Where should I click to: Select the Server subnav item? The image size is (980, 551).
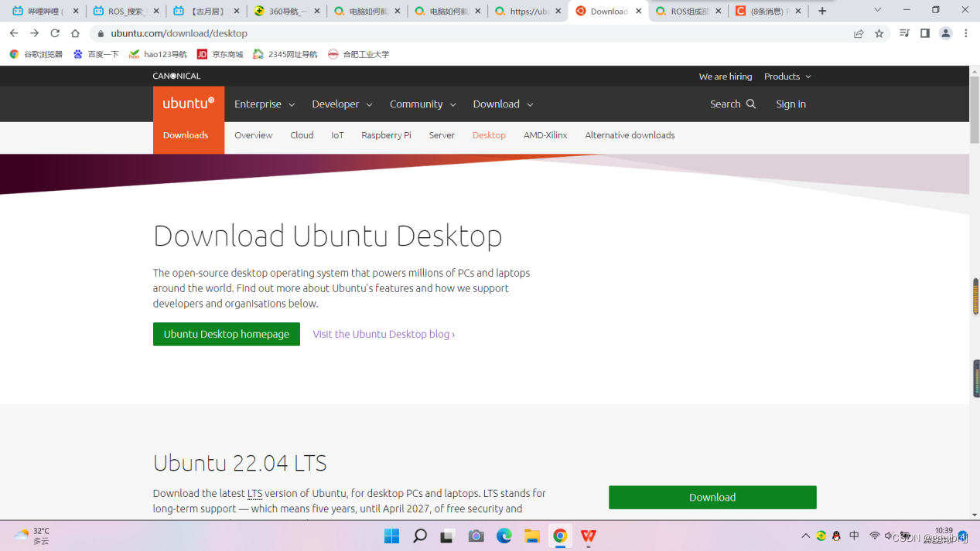pyautogui.click(x=442, y=135)
